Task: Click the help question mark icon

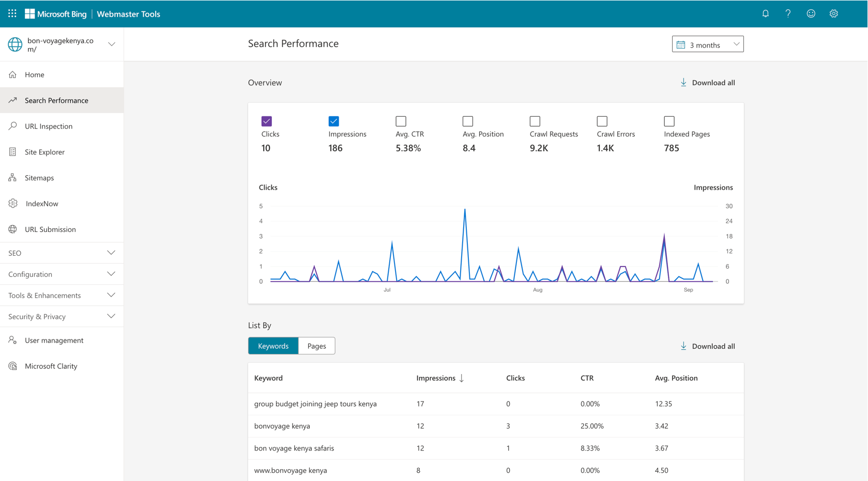Action: pyautogui.click(x=788, y=14)
